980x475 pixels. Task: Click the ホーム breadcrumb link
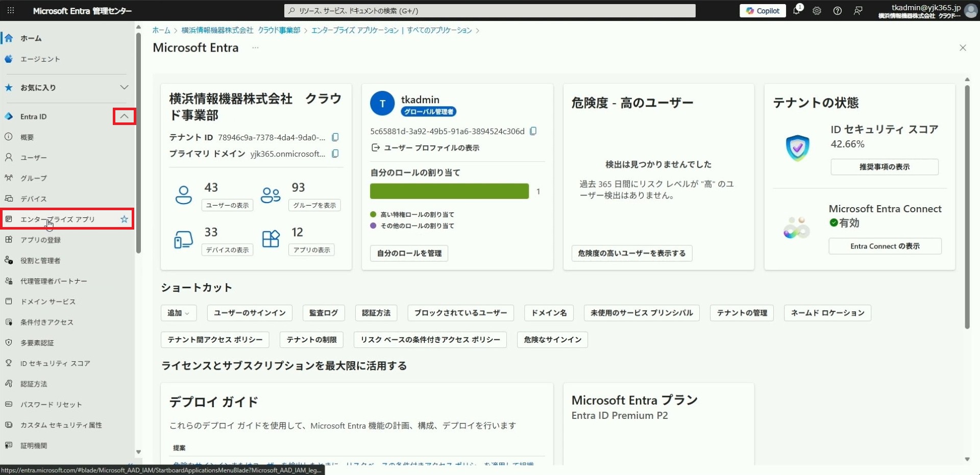161,31
